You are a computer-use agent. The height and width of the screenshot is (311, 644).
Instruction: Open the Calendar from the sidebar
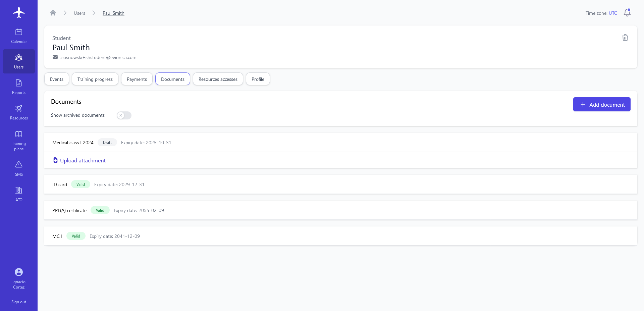point(19,36)
